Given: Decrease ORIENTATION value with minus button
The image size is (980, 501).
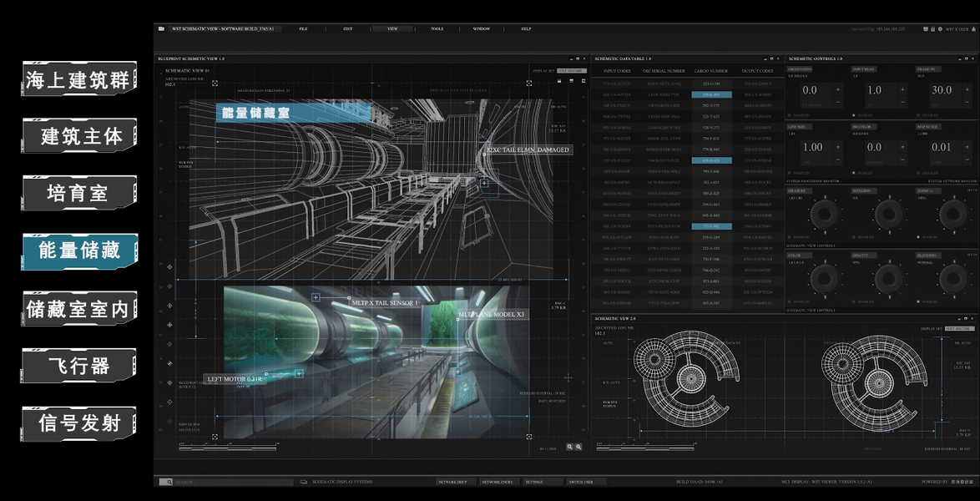Looking at the screenshot, I should (x=838, y=104).
